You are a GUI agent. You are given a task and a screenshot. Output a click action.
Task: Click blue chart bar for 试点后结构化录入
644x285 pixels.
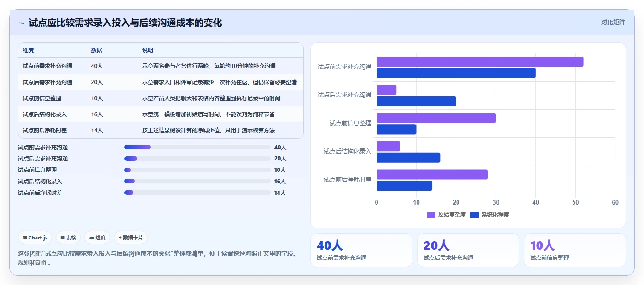coord(408,158)
